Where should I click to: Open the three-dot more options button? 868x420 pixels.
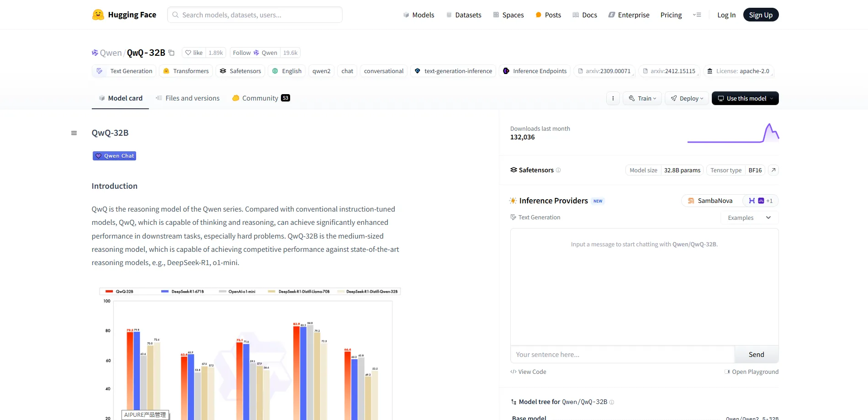(613, 98)
